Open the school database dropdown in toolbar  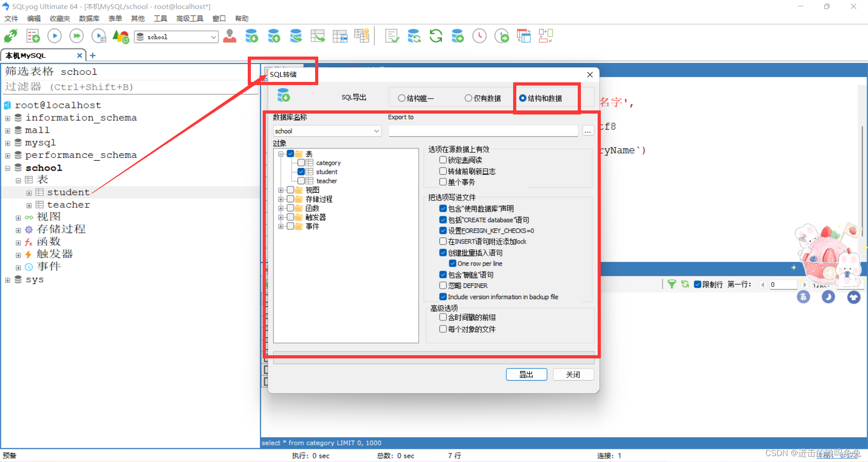(213, 37)
